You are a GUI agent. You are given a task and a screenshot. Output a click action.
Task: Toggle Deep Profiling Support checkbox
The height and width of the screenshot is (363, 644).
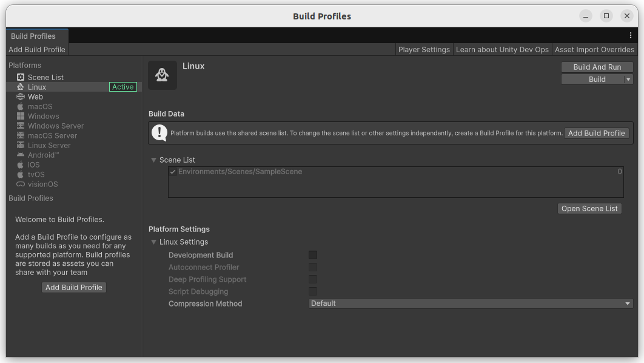point(313,279)
